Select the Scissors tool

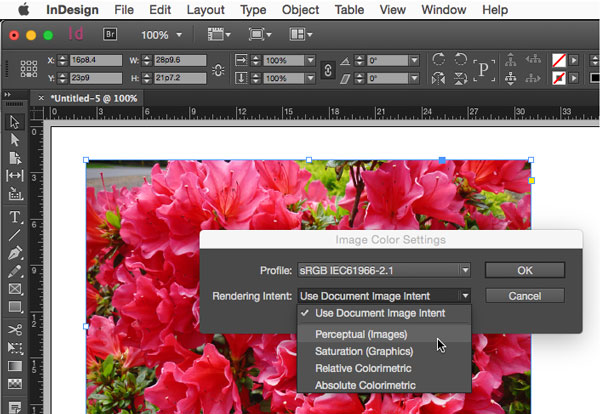point(15,330)
